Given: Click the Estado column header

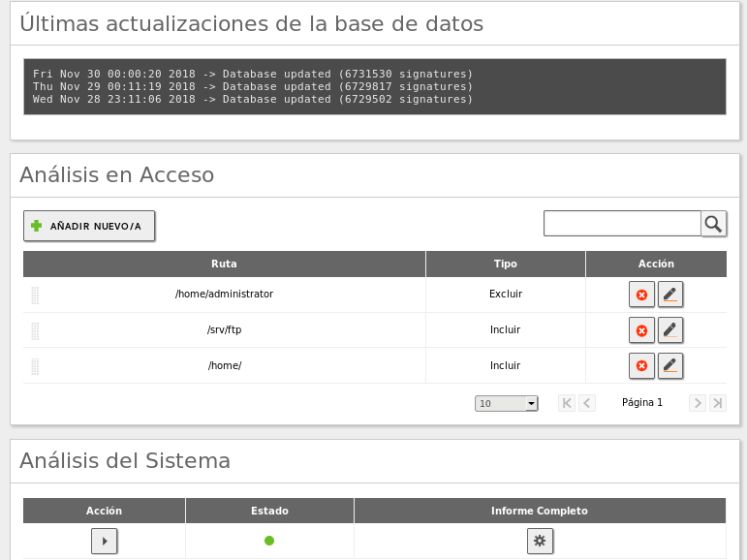Looking at the screenshot, I should (269, 511).
